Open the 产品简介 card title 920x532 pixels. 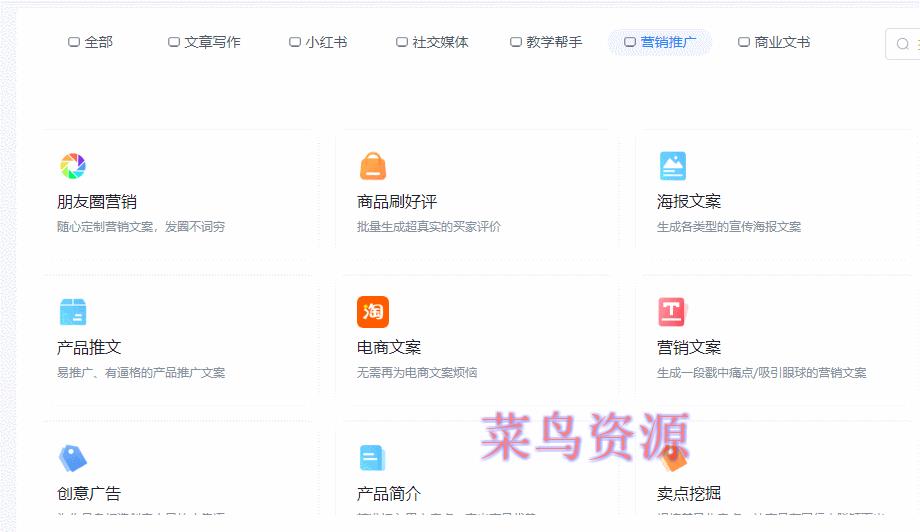pyautogui.click(x=389, y=493)
